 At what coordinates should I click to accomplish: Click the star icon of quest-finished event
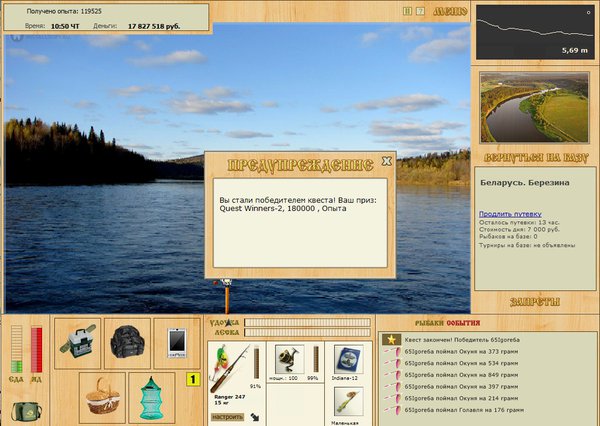pyautogui.click(x=391, y=339)
